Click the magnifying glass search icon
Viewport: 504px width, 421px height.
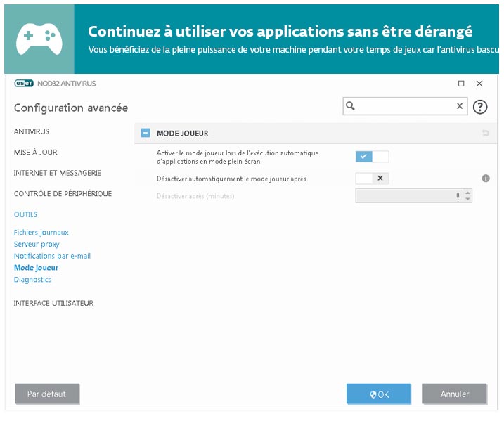[351, 106]
